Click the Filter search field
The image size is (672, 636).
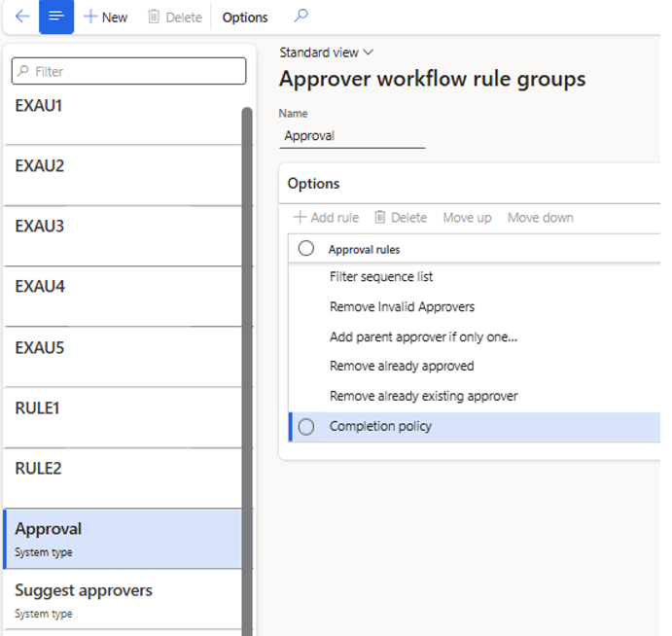click(129, 71)
